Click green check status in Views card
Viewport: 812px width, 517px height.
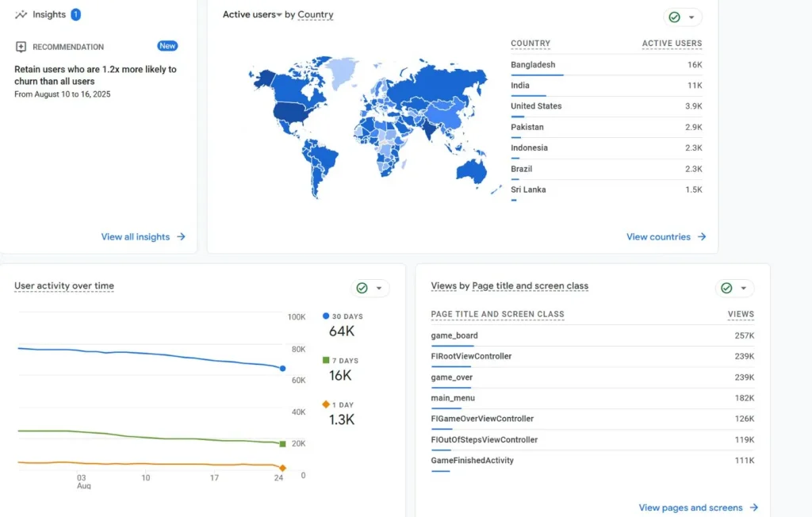pyautogui.click(x=726, y=288)
